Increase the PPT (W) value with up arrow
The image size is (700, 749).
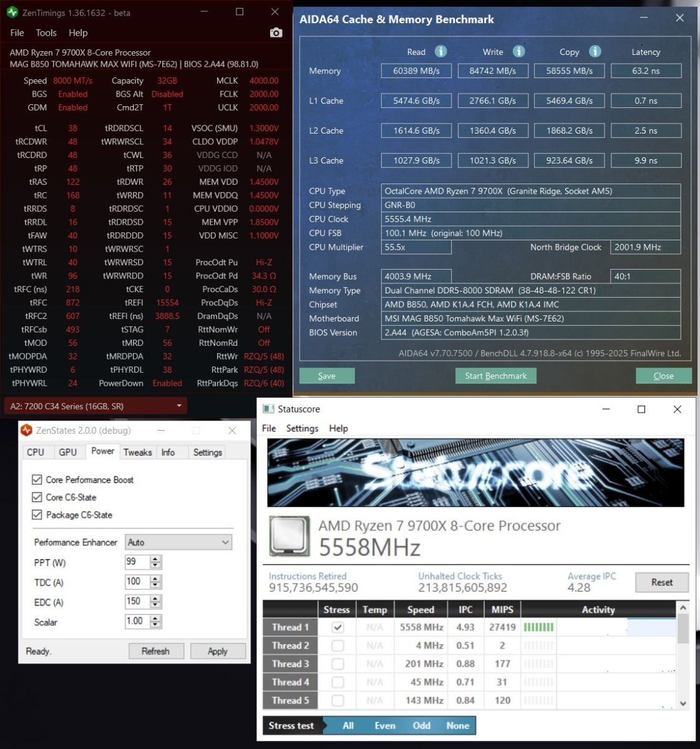coord(156,559)
